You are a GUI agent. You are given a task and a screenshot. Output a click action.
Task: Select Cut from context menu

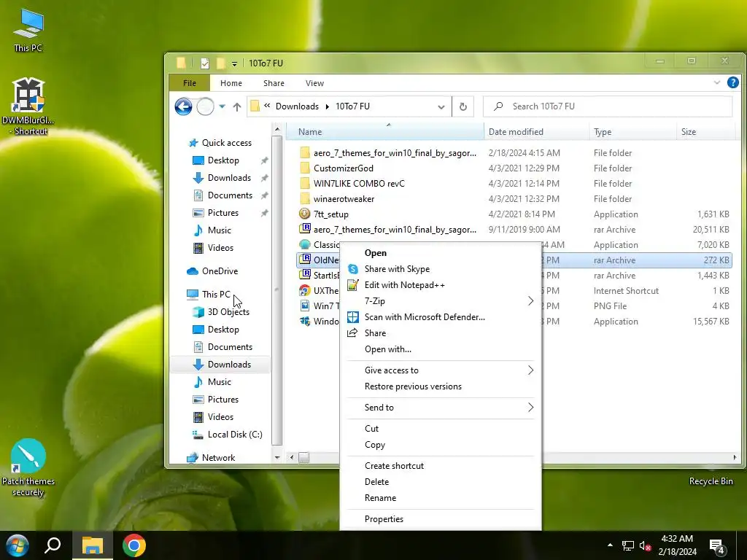point(441,429)
